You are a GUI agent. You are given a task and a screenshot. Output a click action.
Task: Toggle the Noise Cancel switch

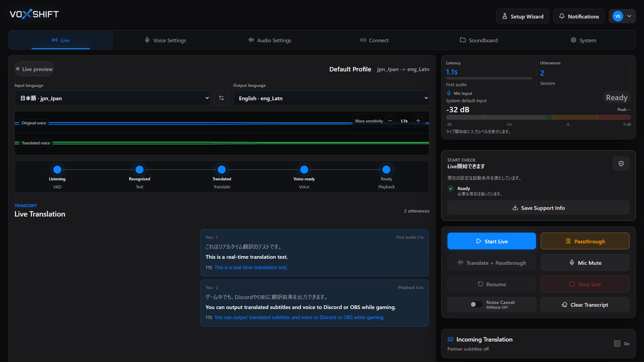[476, 304]
